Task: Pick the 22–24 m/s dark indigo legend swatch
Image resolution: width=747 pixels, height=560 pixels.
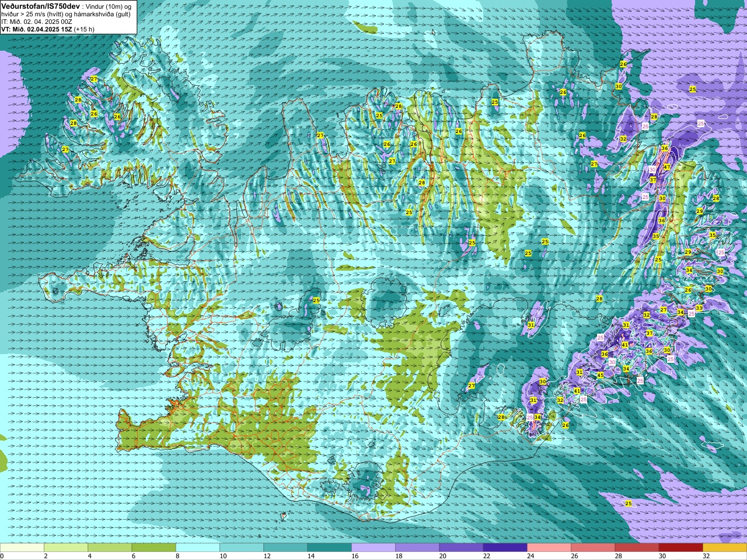Action: 505,548
